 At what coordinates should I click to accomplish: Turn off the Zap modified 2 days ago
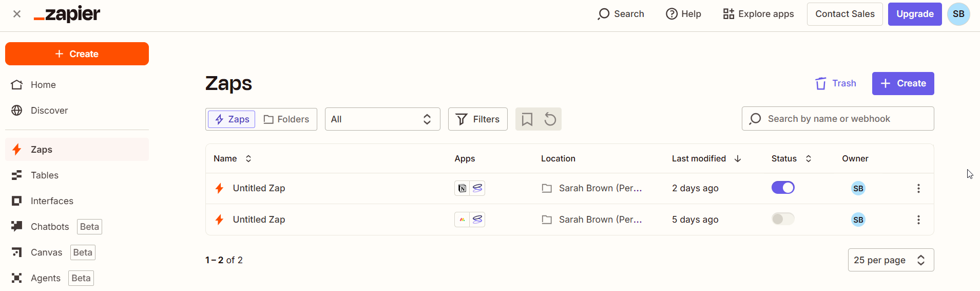pyautogui.click(x=783, y=188)
